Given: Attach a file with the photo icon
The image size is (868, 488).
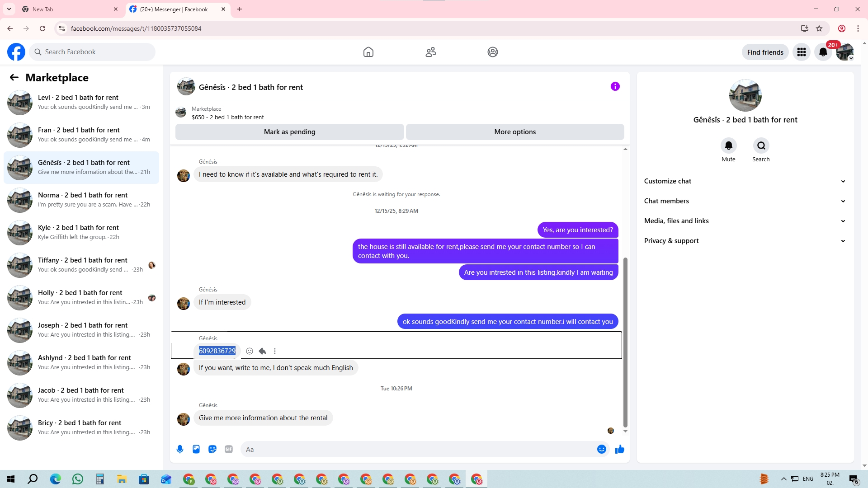Looking at the screenshot, I should coord(196,449).
